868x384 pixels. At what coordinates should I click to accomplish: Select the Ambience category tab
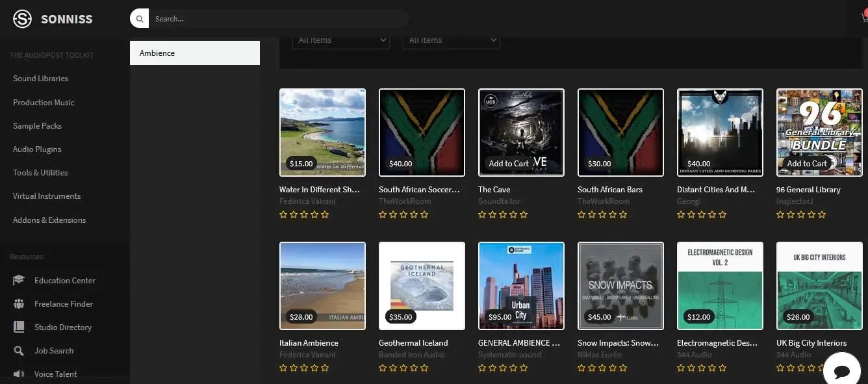[x=195, y=53]
